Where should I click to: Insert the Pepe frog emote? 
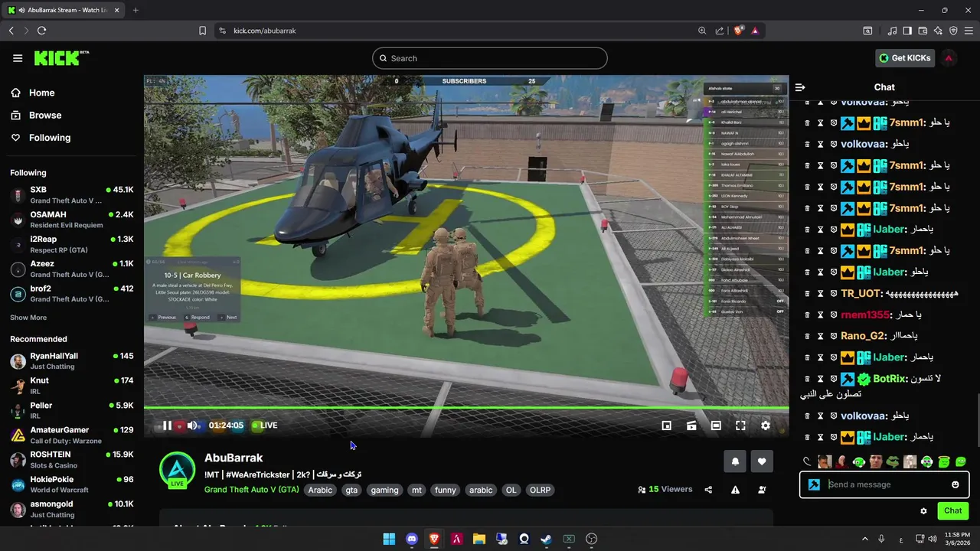point(893,461)
